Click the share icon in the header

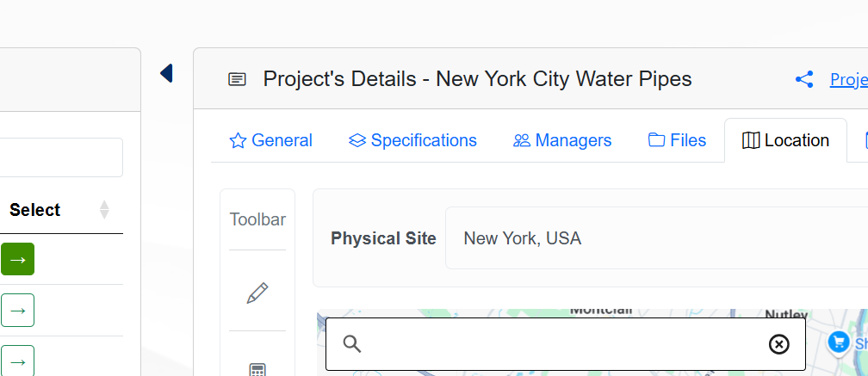[x=804, y=80]
